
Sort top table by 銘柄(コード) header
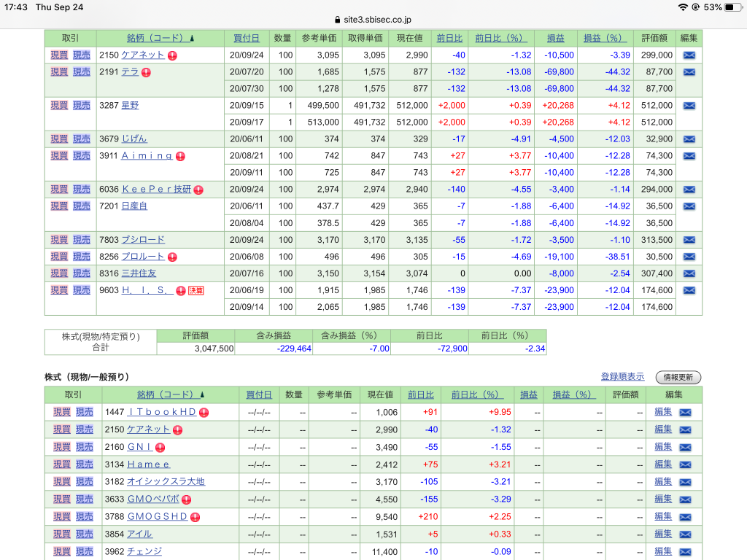(x=160, y=38)
